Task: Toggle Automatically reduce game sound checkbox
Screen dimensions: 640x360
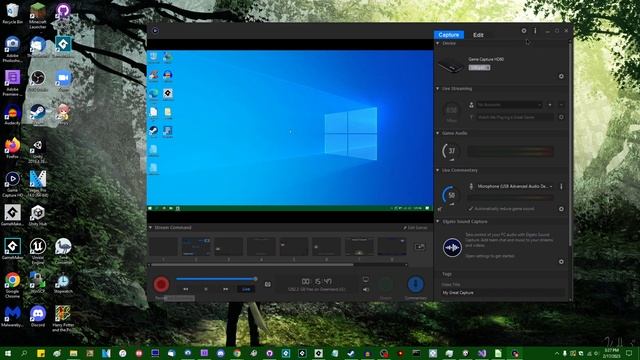Action: pyautogui.click(x=471, y=209)
